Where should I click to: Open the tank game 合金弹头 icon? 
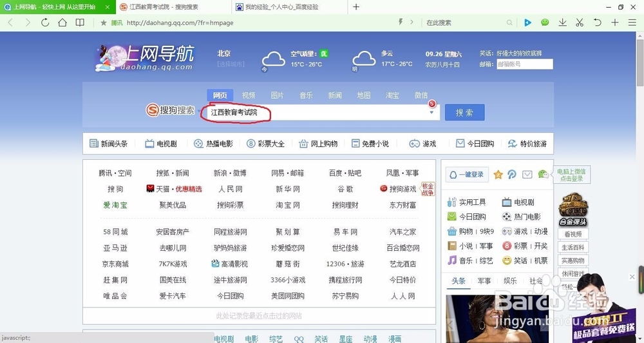pos(573,209)
